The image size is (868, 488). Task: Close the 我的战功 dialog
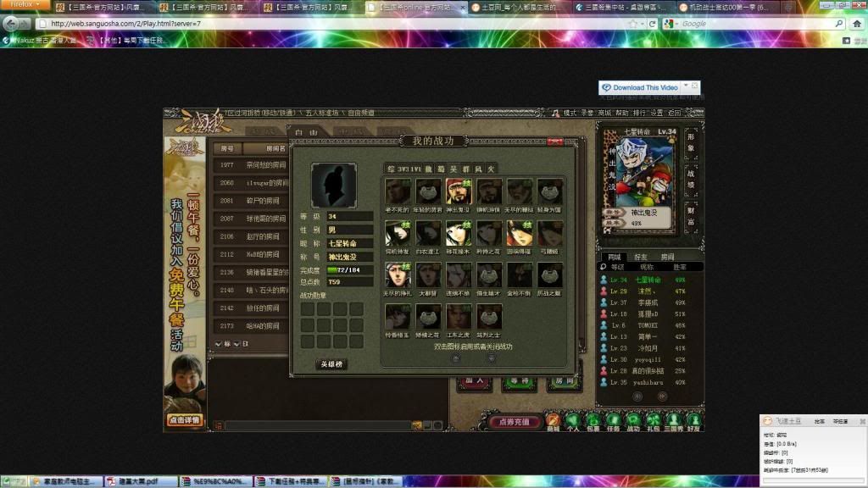(555, 141)
